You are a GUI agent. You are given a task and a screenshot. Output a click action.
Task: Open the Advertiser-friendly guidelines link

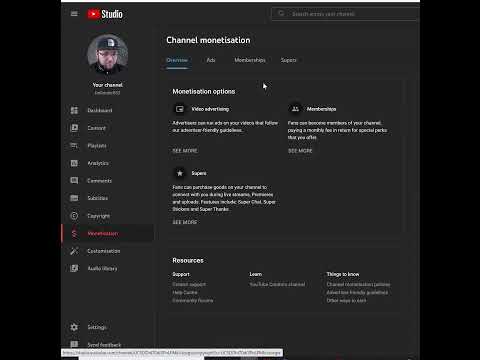(357, 292)
